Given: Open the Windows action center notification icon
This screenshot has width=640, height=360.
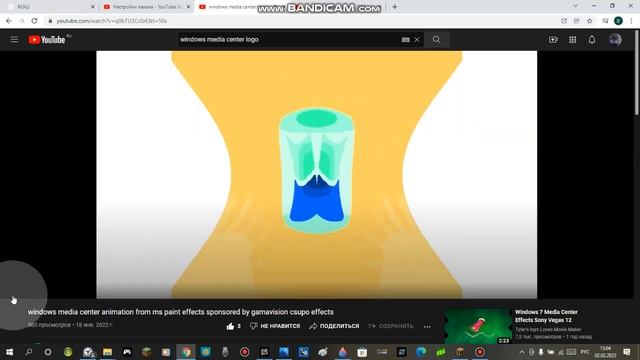Looking at the screenshot, I should point(627,352).
